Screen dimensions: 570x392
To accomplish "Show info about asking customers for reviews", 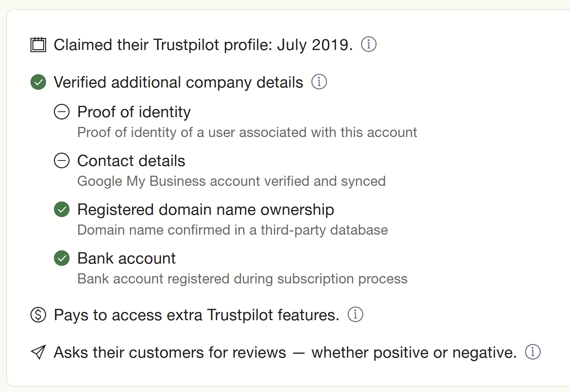I will [x=532, y=352].
